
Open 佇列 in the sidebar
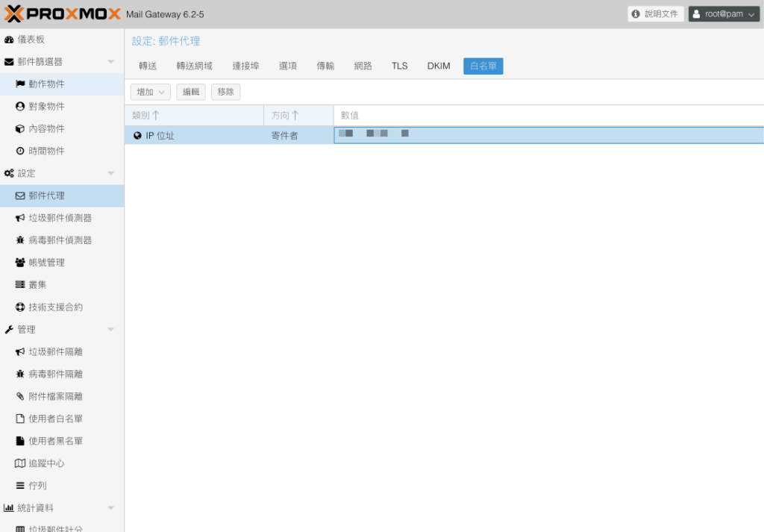point(62,486)
